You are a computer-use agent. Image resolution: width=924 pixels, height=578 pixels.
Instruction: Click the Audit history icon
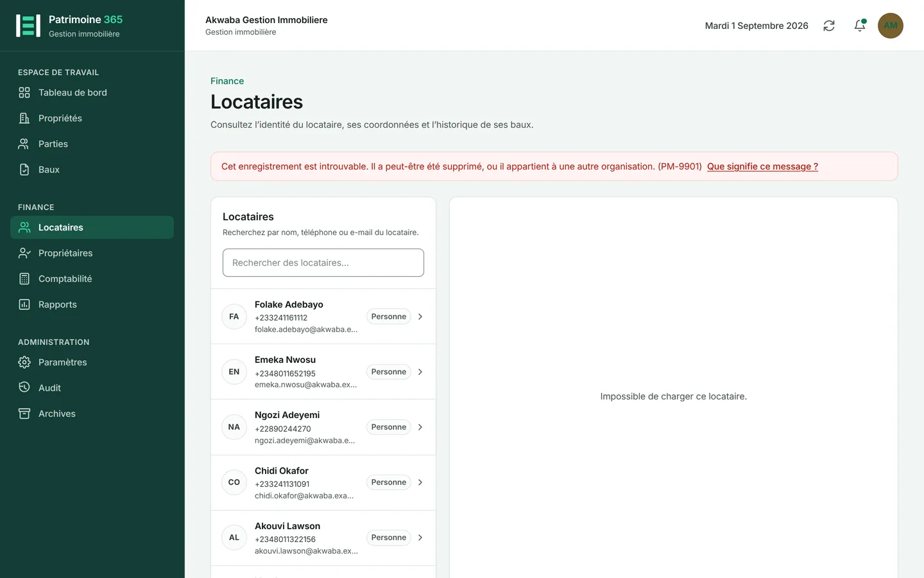coord(24,388)
